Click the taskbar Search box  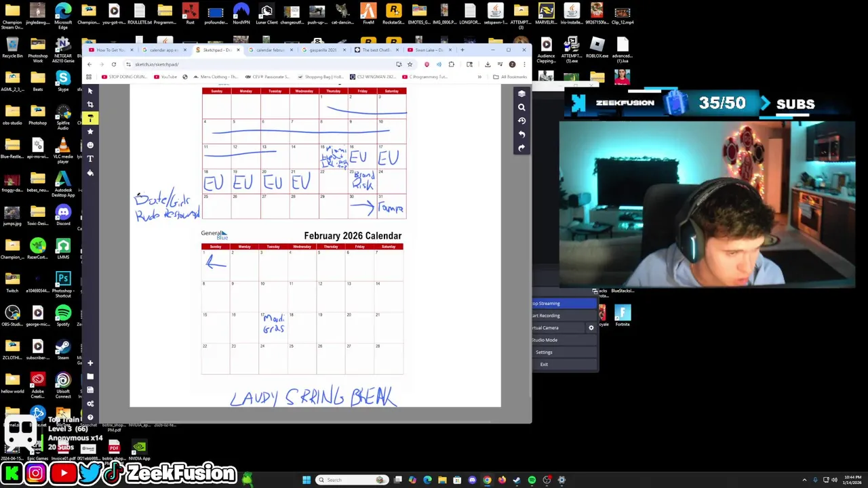pyautogui.click(x=353, y=480)
